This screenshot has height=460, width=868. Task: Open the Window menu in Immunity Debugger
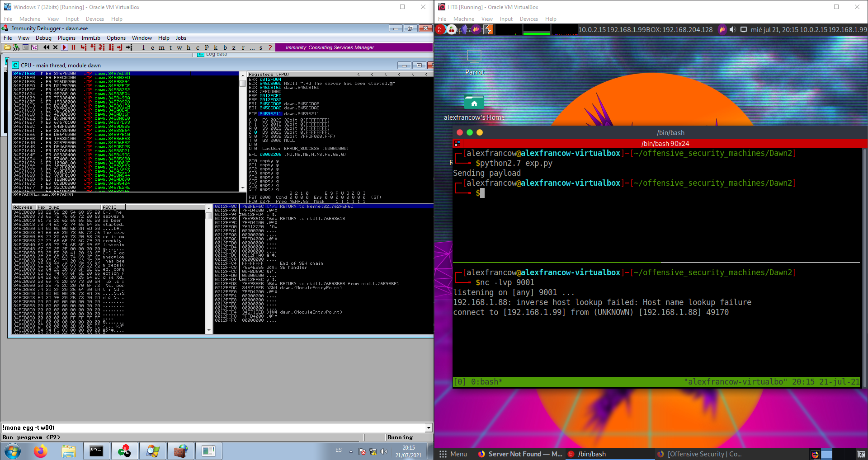(x=142, y=38)
